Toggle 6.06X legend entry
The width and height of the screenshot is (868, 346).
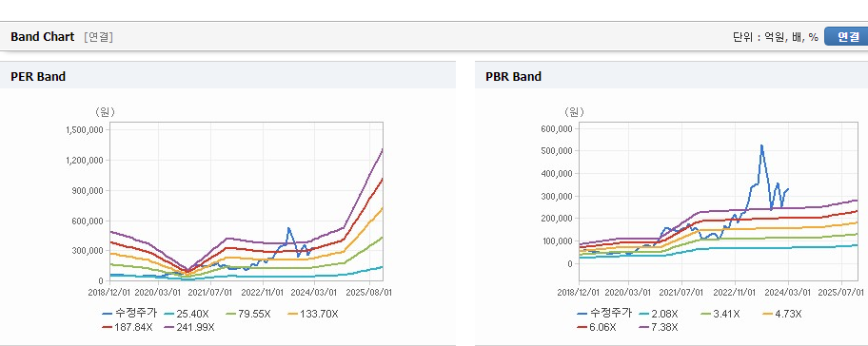[x=596, y=327]
